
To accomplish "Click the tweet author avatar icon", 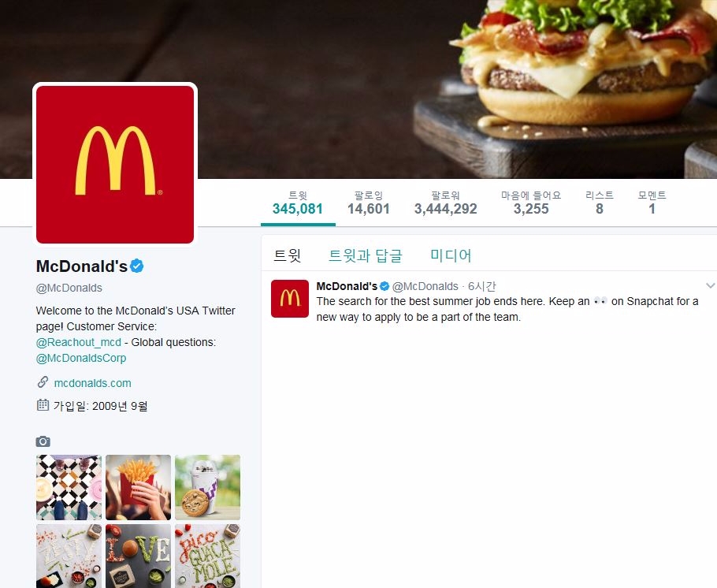I will [x=289, y=299].
